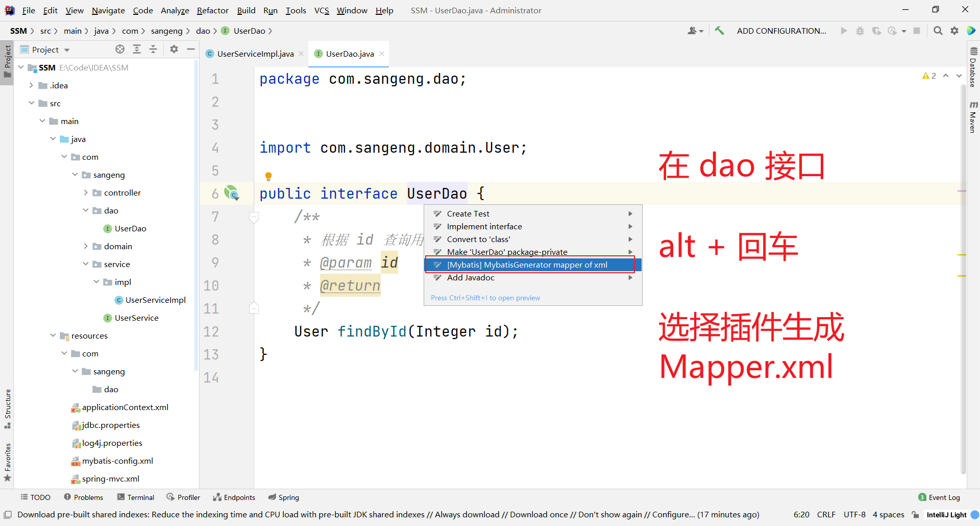
Task: Click the user account icon in toolbar
Action: 695,31
